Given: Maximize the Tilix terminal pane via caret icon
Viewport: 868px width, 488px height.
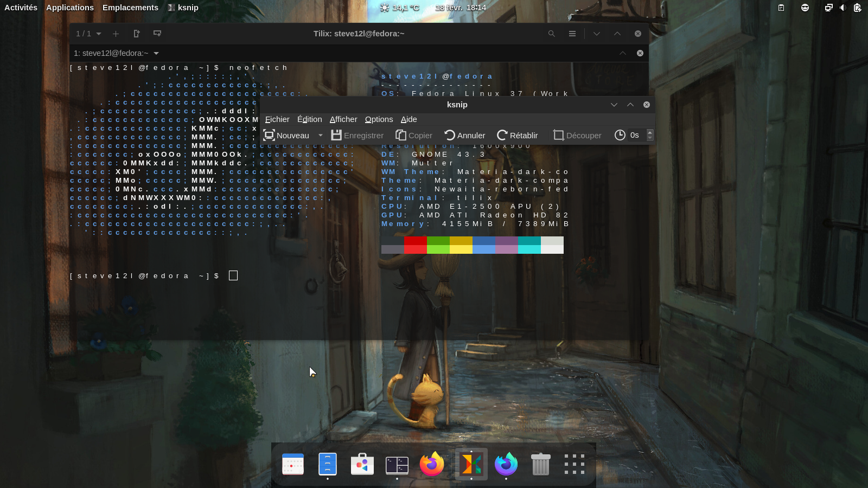Looking at the screenshot, I should click(623, 53).
